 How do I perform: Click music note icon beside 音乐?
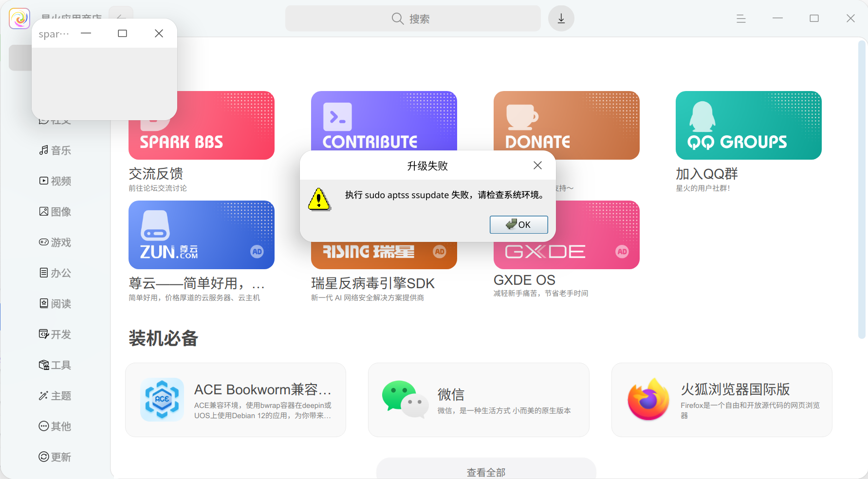[44, 150]
